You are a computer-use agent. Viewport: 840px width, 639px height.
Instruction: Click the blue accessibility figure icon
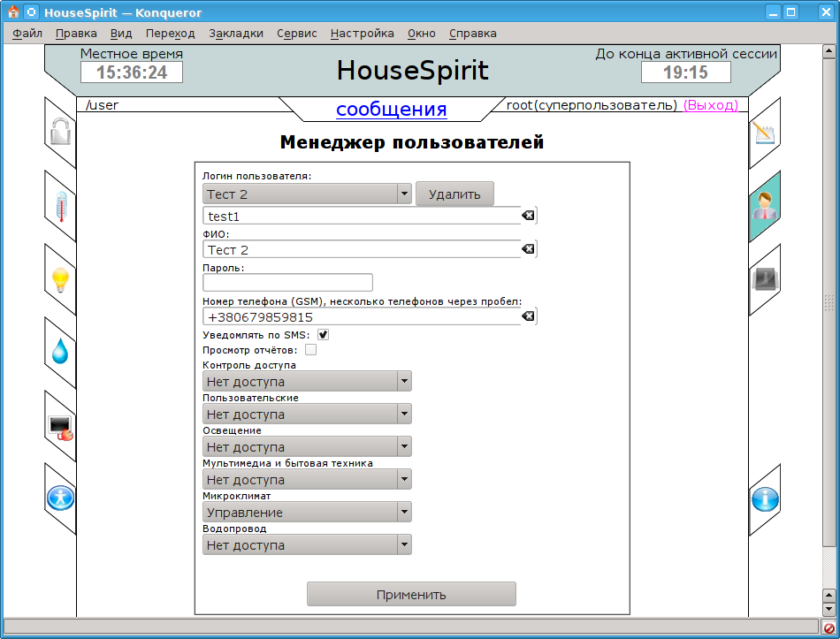60,499
